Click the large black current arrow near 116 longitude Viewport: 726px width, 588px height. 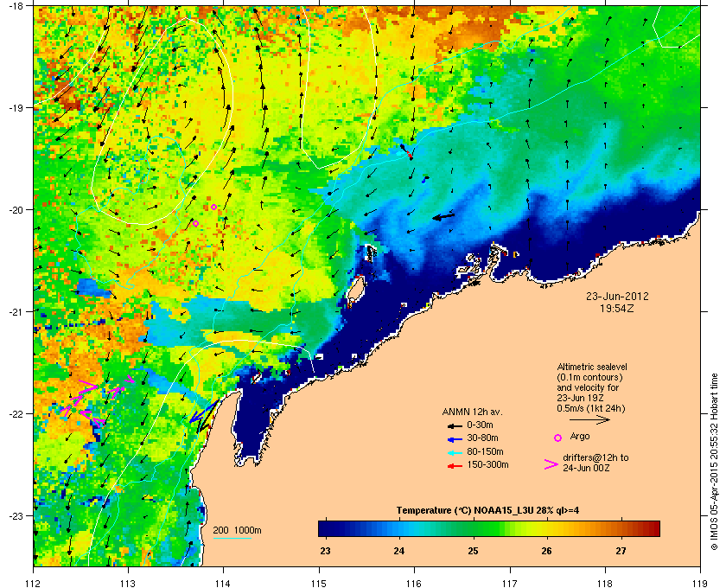(x=443, y=216)
